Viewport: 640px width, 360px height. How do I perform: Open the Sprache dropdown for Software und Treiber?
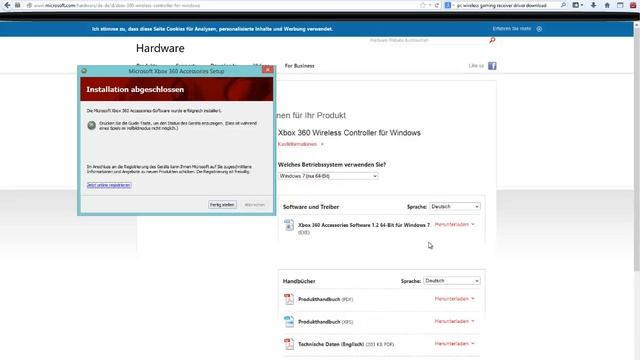(x=455, y=207)
